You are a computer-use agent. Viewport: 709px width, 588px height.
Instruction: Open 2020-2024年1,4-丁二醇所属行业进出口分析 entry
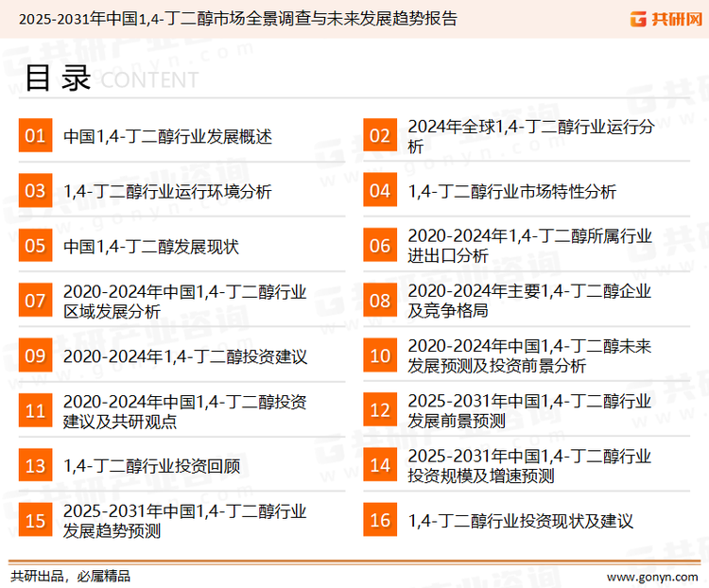(530, 246)
